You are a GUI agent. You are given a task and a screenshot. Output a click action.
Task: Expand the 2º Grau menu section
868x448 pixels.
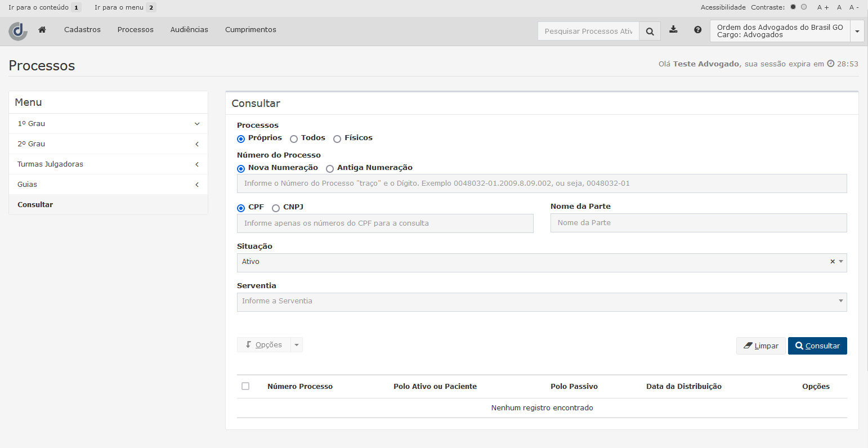pos(108,144)
